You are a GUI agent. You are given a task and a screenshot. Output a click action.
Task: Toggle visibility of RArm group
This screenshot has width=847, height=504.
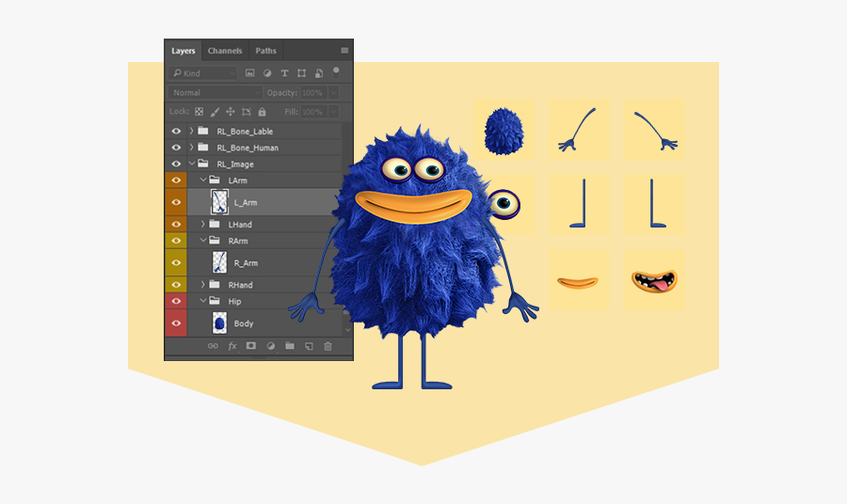coord(176,241)
